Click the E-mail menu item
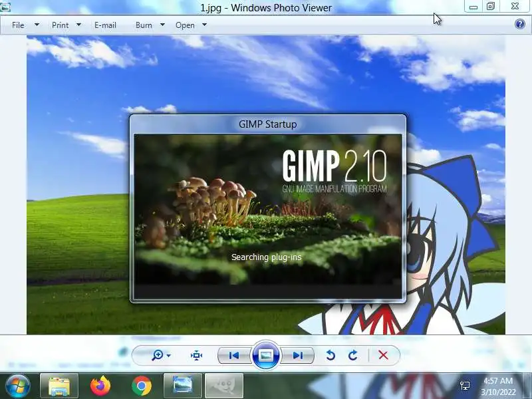Image resolution: width=532 pixels, height=399 pixels. 105,25
